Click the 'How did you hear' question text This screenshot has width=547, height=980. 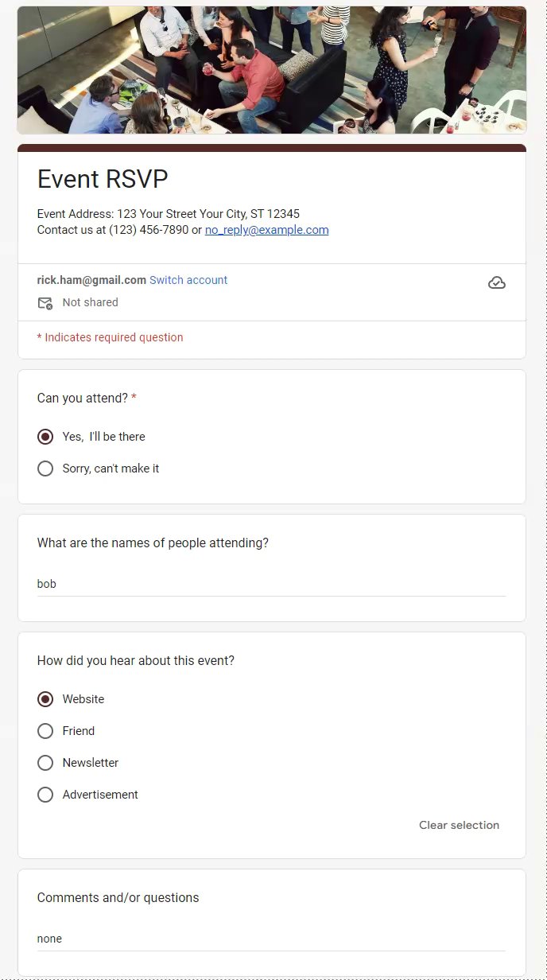135,660
